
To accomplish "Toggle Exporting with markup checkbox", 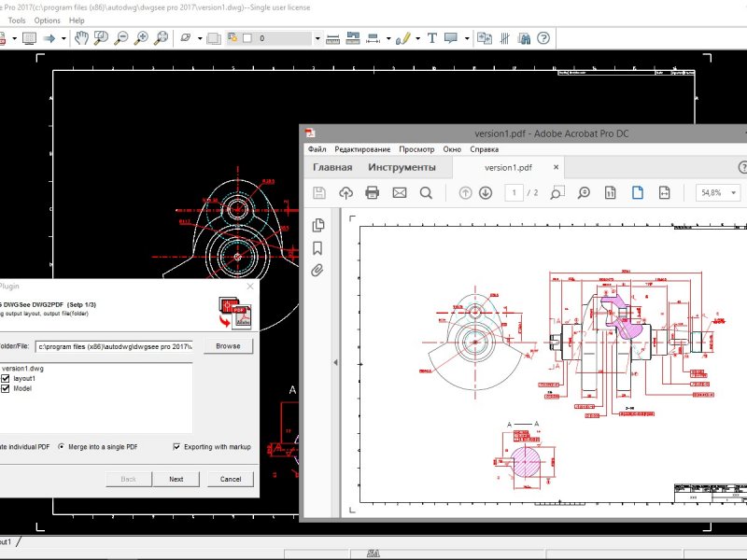I will coord(176,447).
